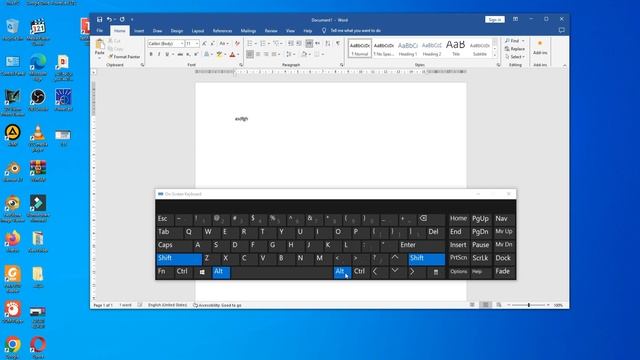Open the Font dialog launcher
This screenshot has width=640, height=360.
coord(241,65)
